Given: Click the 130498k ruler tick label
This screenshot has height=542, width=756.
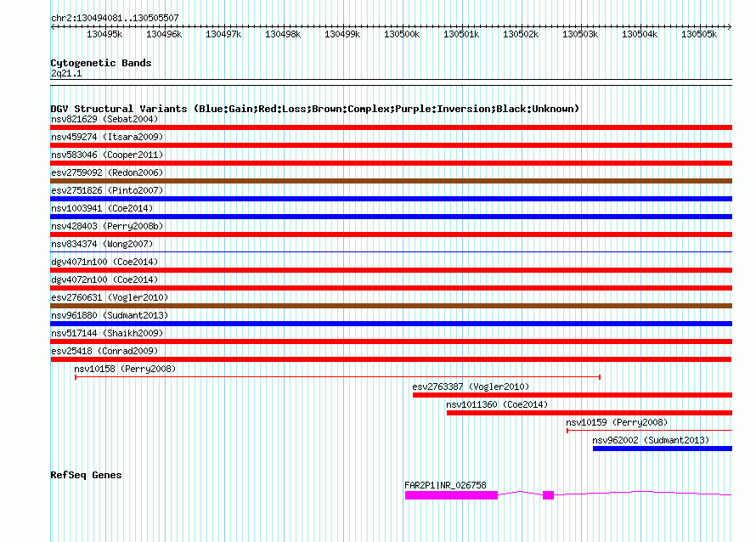Looking at the screenshot, I should tap(283, 34).
